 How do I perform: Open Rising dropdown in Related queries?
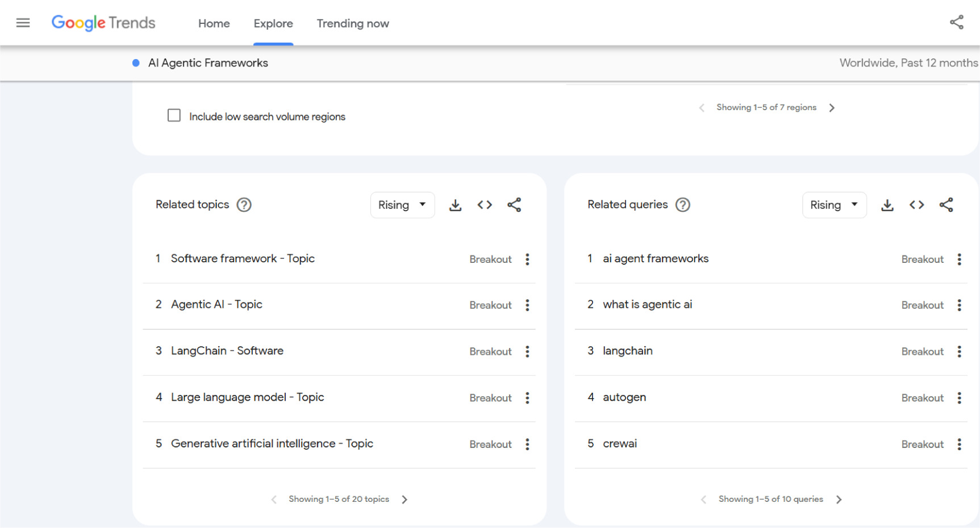[834, 205]
